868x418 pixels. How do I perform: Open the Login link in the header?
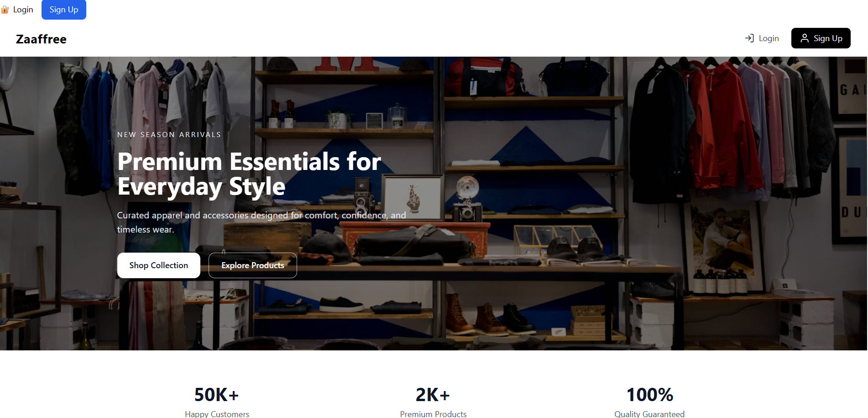(769, 38)
